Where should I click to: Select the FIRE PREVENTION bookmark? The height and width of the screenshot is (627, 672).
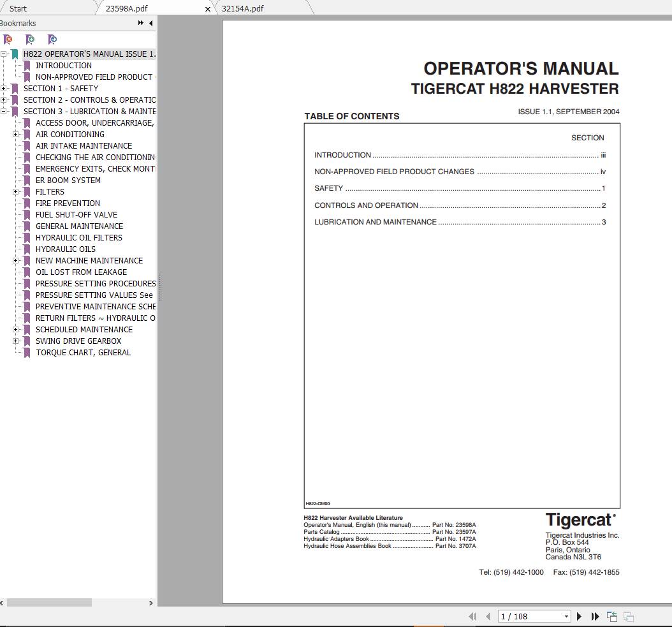click(x=68, y=203)
